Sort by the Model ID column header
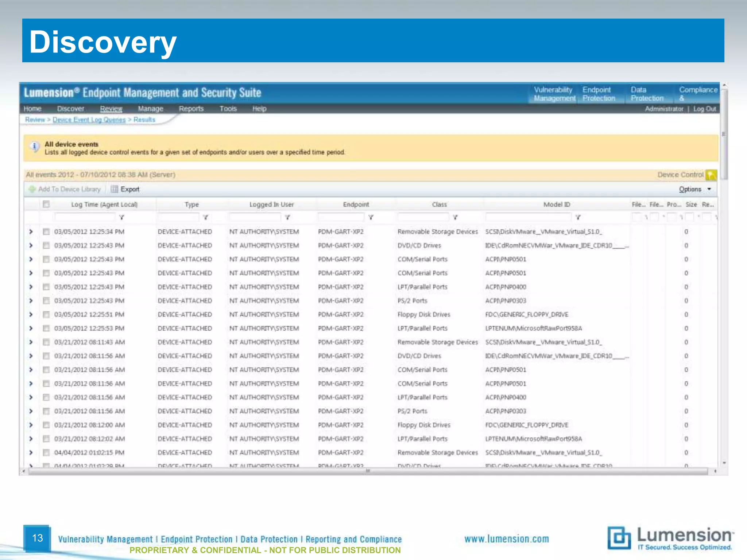 pos(557,205)
